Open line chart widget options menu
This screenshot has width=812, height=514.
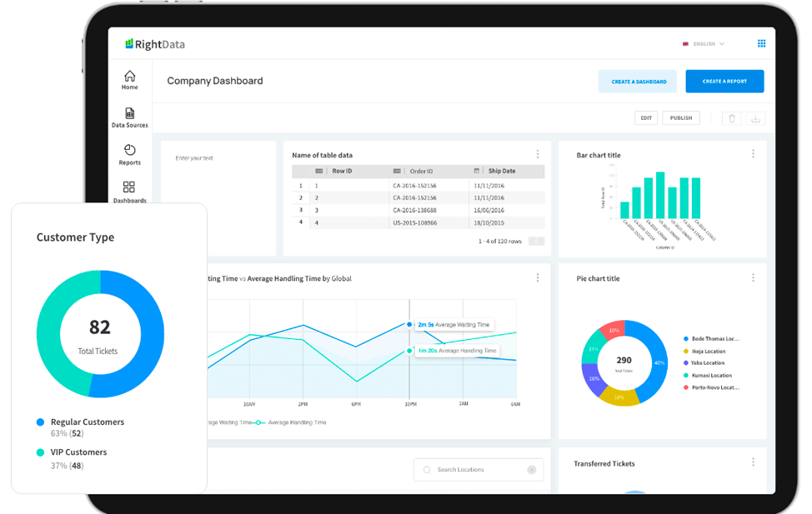click(538, 278)
